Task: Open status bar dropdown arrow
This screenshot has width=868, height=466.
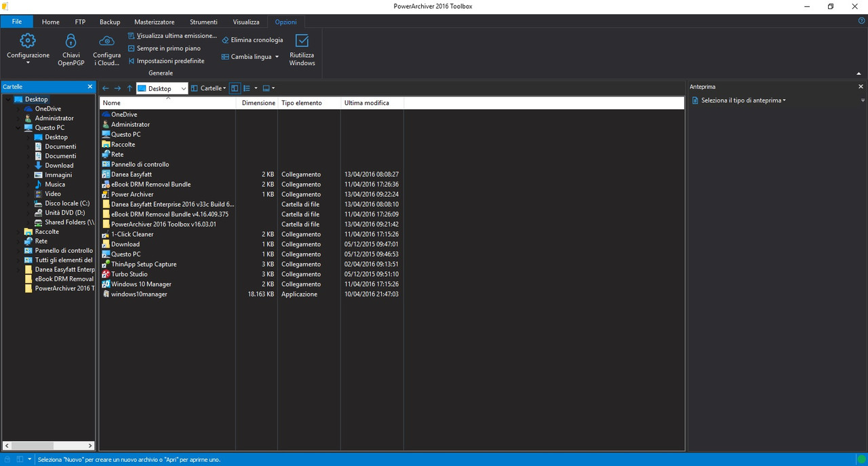Action: (30, 459)
